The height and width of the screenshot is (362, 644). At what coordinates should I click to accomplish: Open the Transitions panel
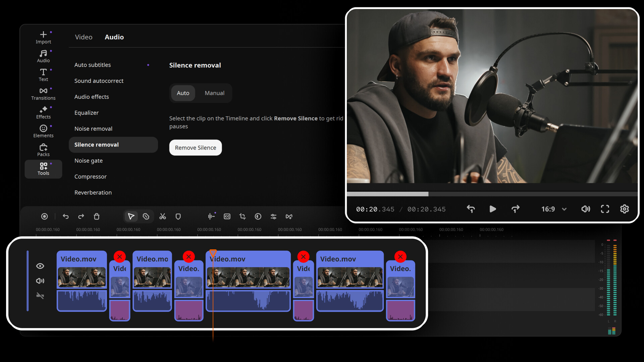(43, 94)
